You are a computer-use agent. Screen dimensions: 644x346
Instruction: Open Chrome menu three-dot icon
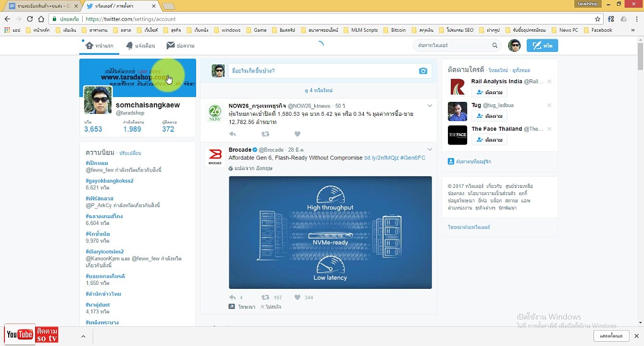(x=636, y=19)
